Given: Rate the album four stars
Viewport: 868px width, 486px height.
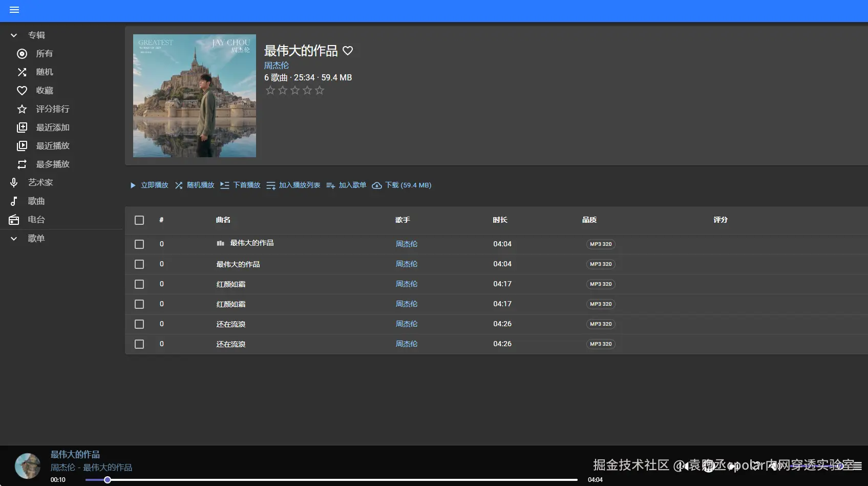Looking at the screenshot, I should pyautogui.click(x=307, y=91).
